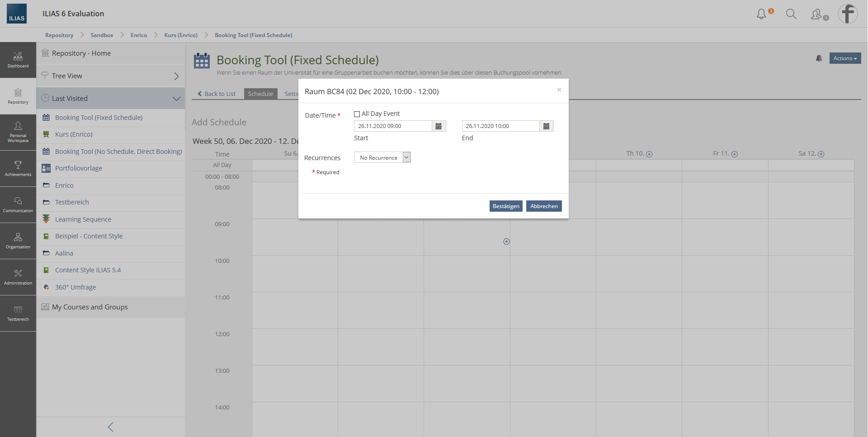This screenshot has height=437, width=868.
Task: Collapse the Last Visited section
Action: click(176, 99)
